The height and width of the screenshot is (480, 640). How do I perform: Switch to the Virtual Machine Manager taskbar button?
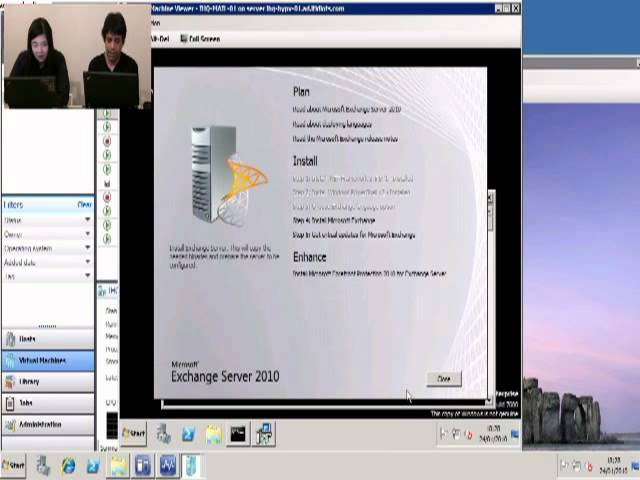(x=143, y=466)
